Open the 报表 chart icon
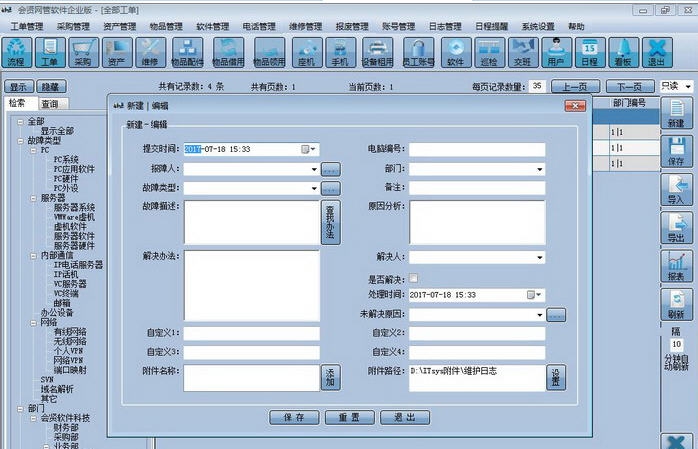The image size is (698, 449). coord(677,266)
